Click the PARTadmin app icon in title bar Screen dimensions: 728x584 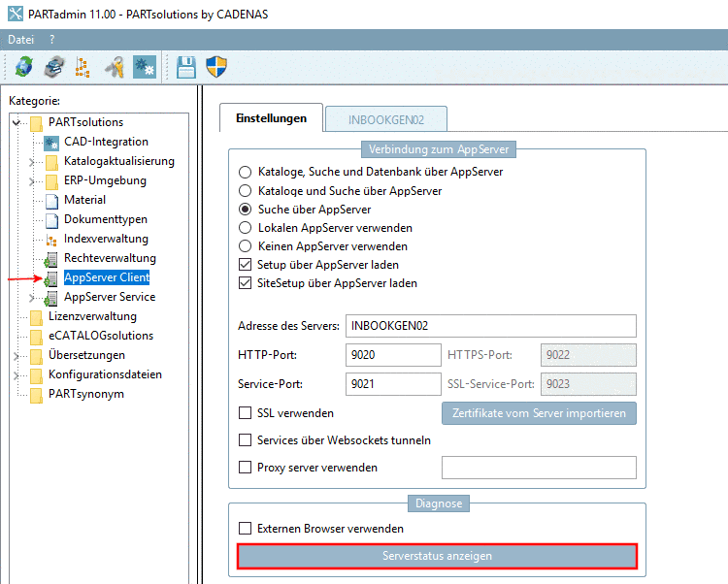tap(16, 14)
